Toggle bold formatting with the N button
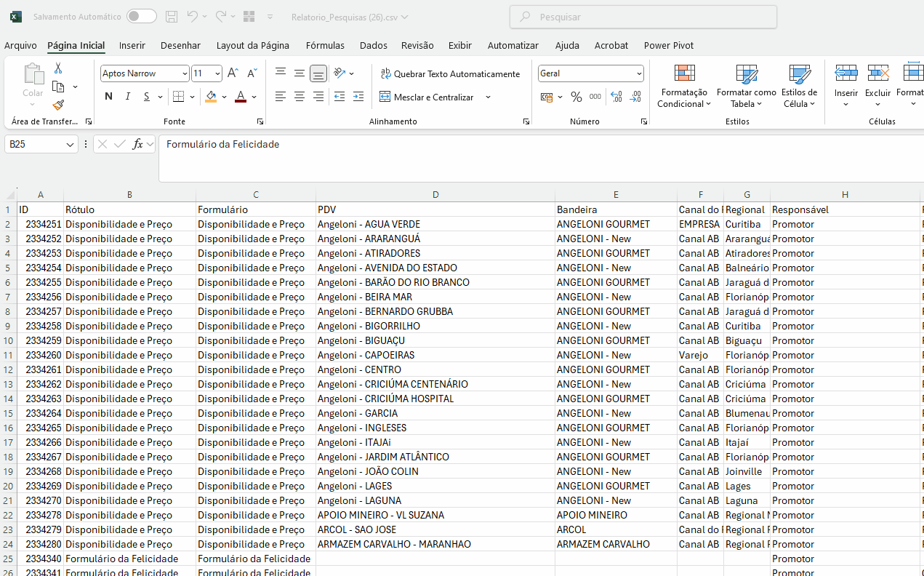Image resolution: width=924 pixels, height=576 pixels. [x=108, y=97]
